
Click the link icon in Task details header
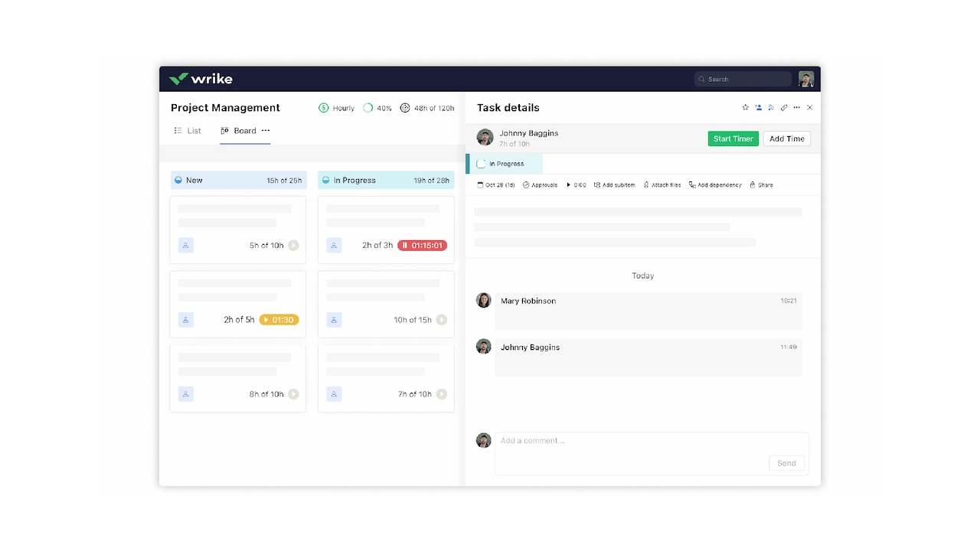[x=783, y=108]
